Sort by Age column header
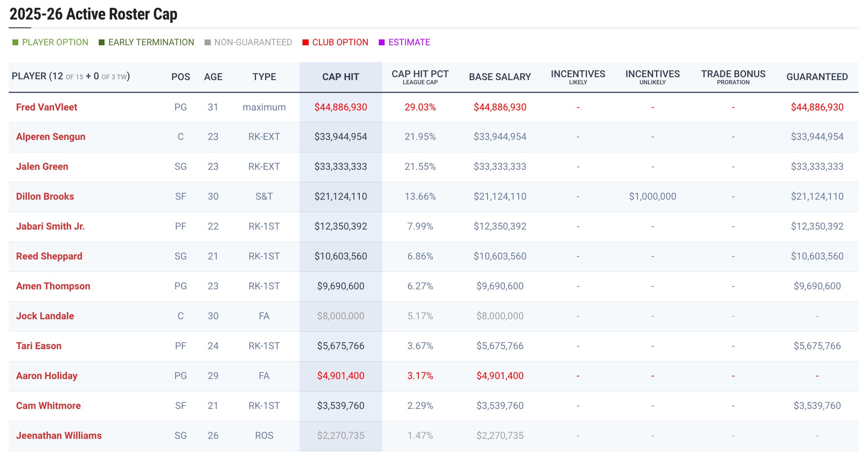Viewport: 868px width, 460px height. pos(213,77)
